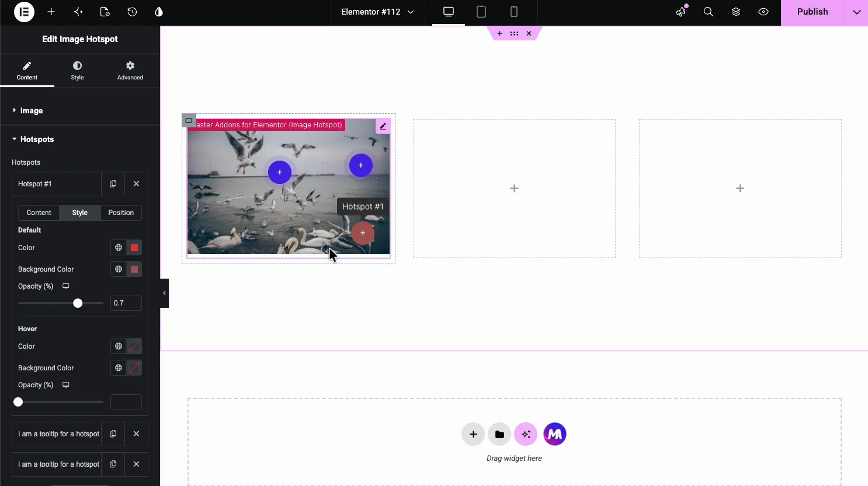868x486 pixels.
Task: Select the Hotspot #1 Position sub-tab
Action: pos(121,213)
